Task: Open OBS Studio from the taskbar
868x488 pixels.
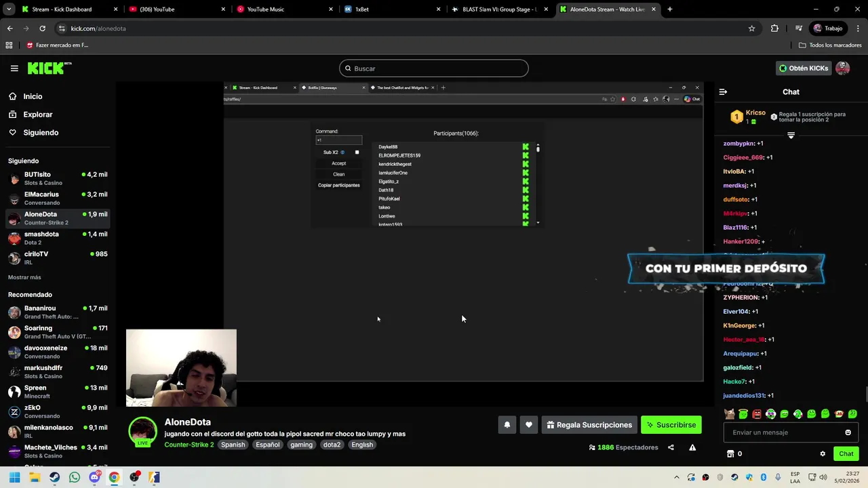Action: click(134, 477)
